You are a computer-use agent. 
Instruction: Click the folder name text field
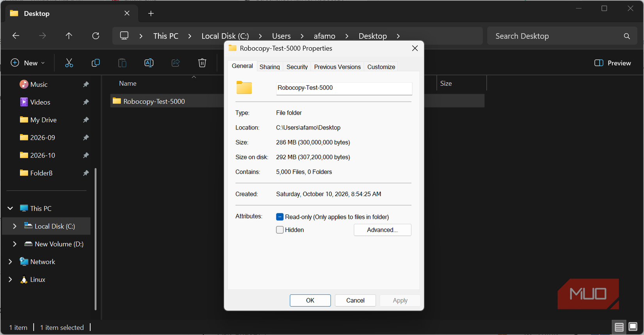pos(344,88)
